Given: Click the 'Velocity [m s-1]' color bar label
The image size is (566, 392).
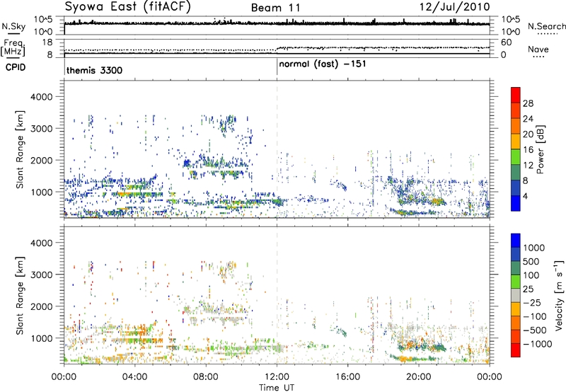Looking at the screenshot, I should pyautogui.click(x=559, y=295).
